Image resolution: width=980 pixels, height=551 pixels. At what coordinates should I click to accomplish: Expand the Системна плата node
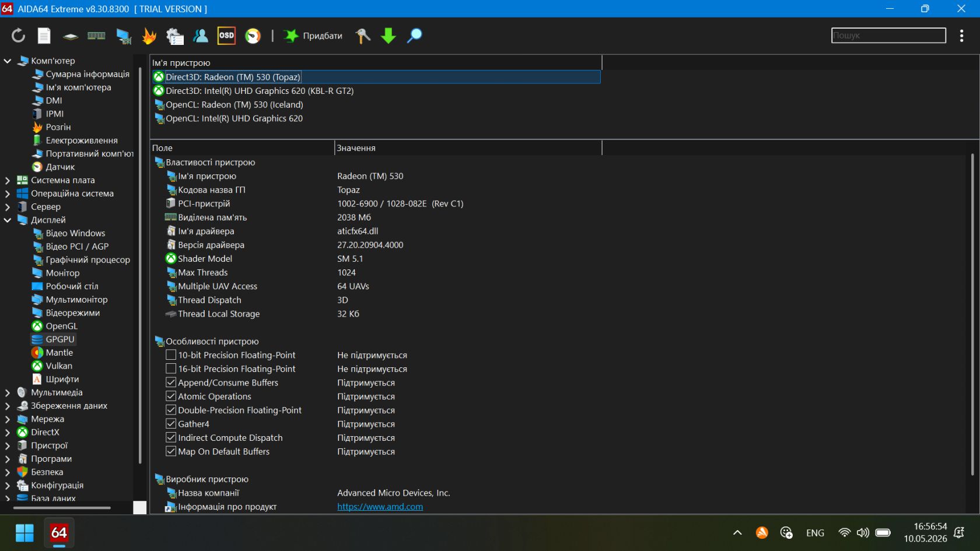(8, 180)
